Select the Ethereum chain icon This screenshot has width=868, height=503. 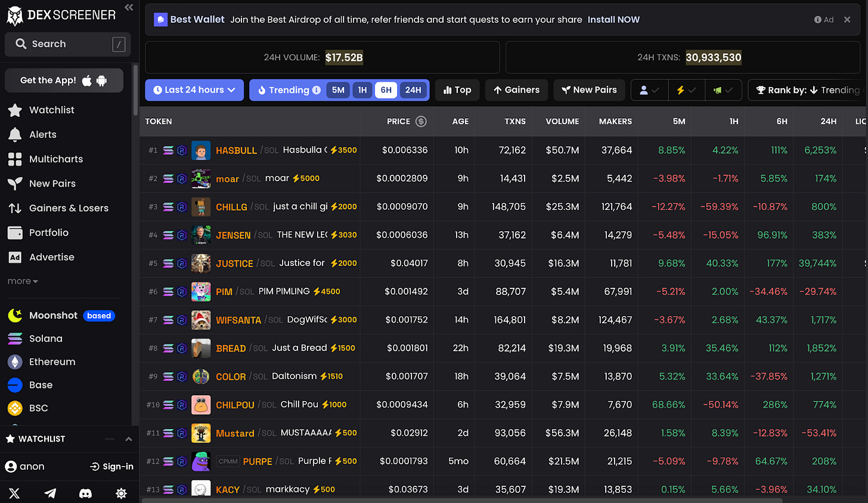pos(15,362)
